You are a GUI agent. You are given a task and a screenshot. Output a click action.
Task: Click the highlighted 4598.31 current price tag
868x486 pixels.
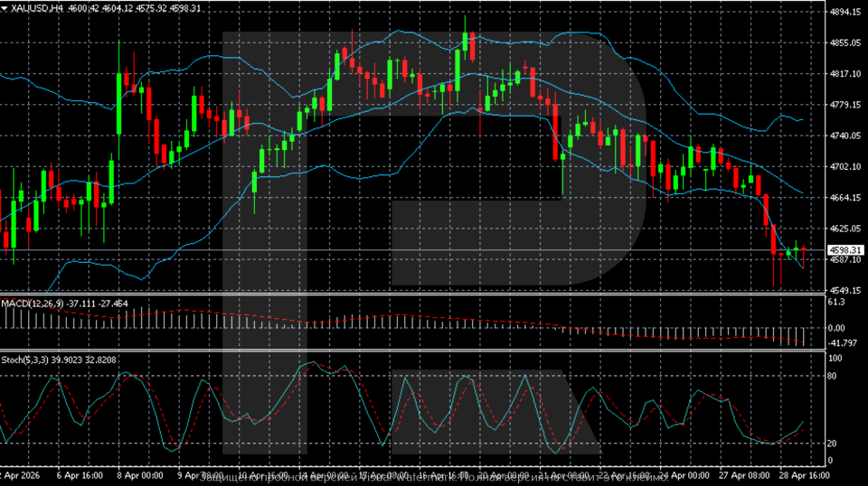click(x=843, y=249)
